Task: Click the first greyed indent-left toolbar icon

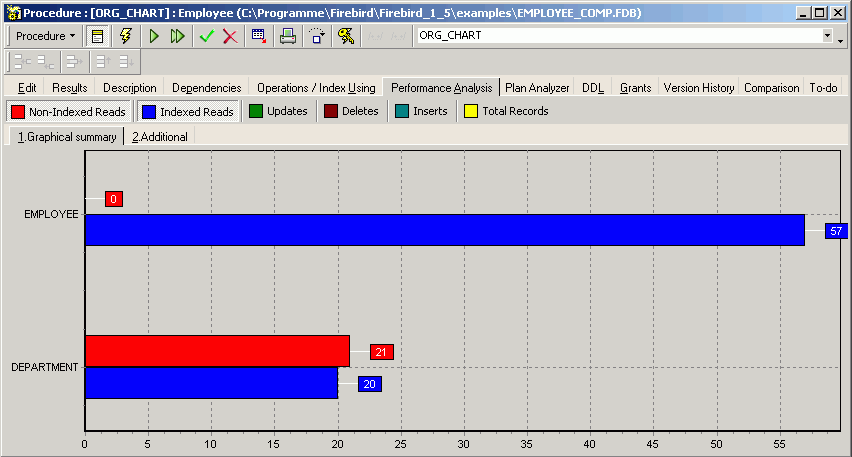Action: point(22,61)
